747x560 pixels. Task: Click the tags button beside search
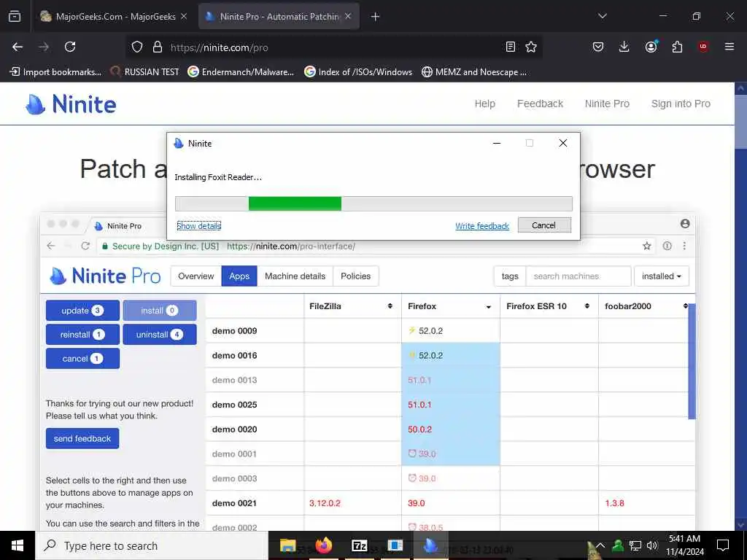(510, 276)
